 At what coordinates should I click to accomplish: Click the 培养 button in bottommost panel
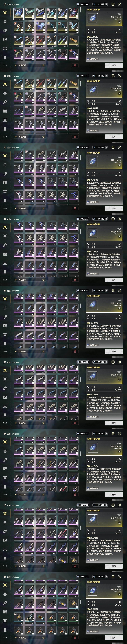(114, 638)
